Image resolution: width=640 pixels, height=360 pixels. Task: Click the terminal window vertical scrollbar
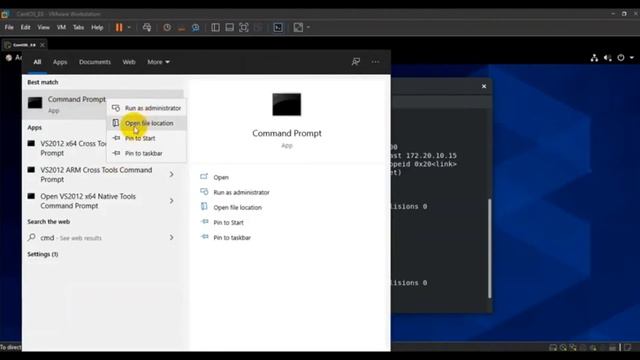[489, 248]
